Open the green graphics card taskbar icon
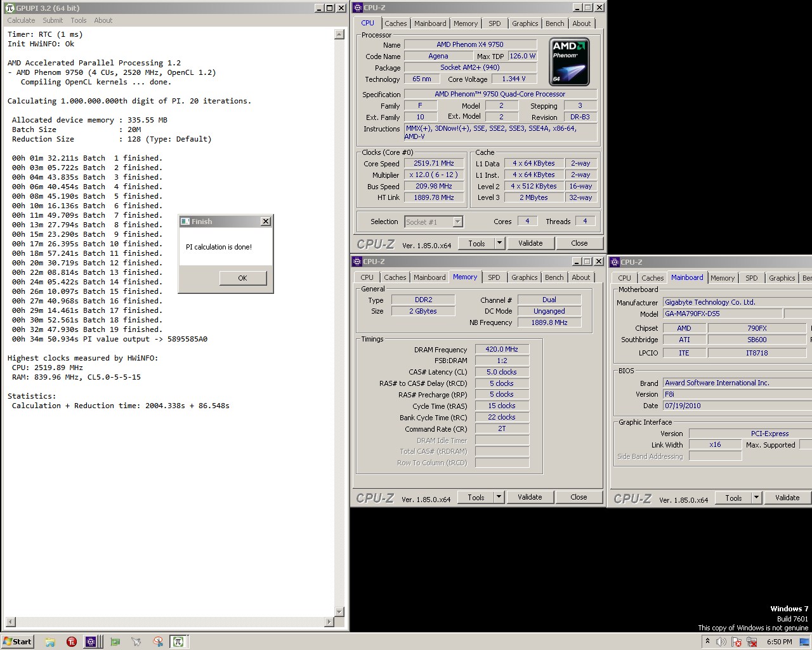The image size is (812, 650). pos(115,642)
